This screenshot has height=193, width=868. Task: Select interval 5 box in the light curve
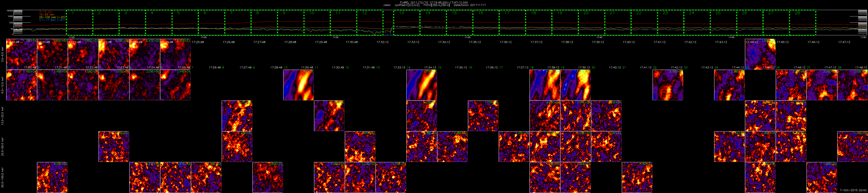click(x=185, y=23)
